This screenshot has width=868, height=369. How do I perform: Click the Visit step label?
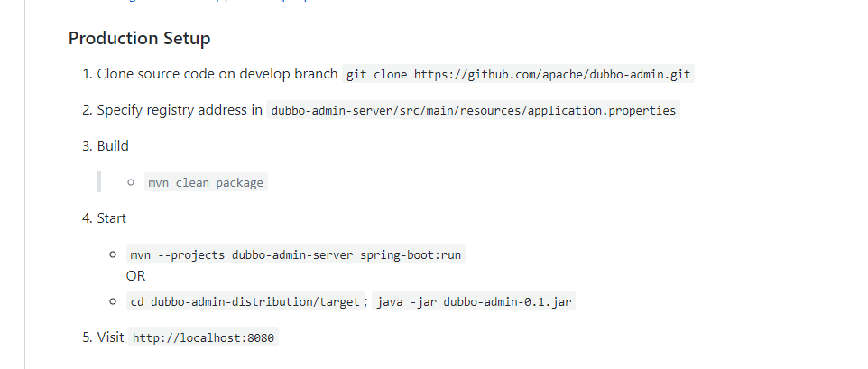[x=111, y=337]
